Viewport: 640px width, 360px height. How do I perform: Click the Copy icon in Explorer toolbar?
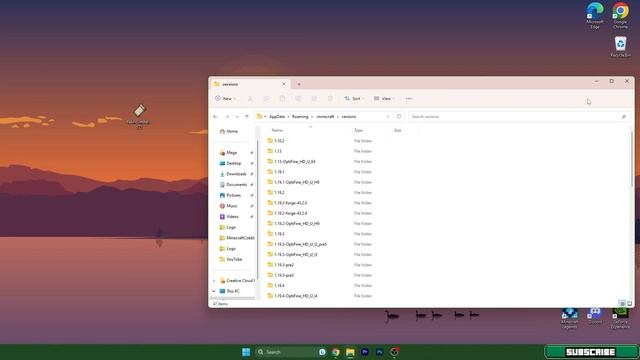click(x=266, y=99)
